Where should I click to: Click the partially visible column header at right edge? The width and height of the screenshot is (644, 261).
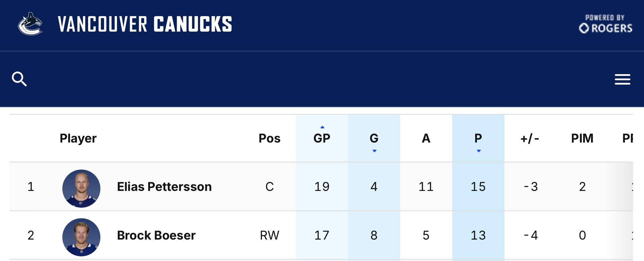pyautogui.click(x=627, y=138)
